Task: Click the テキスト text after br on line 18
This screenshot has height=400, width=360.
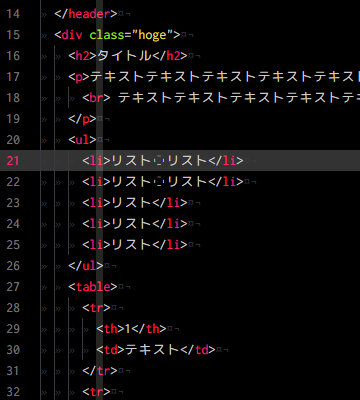Action: (239, 98)
